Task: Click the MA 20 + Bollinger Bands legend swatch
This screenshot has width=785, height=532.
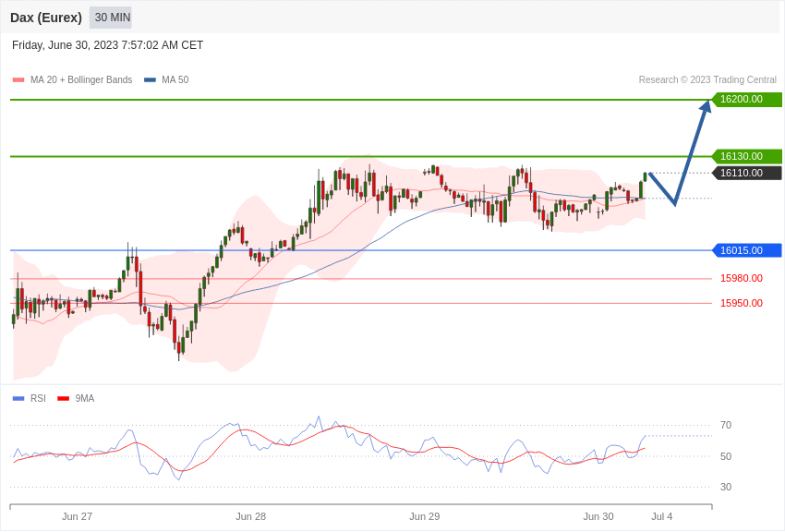Action: click(18, 80)
